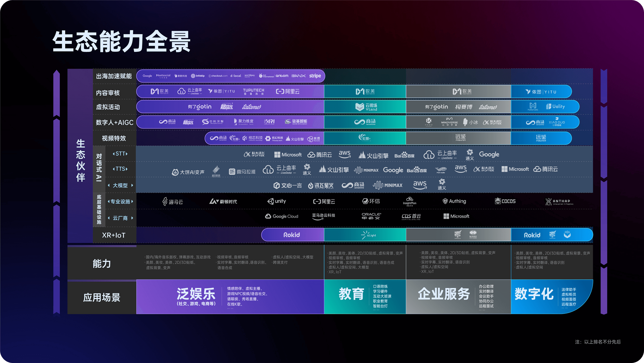Click the left arrow beside 专业设施
The image size is (644, 363).
pos(109,201)
